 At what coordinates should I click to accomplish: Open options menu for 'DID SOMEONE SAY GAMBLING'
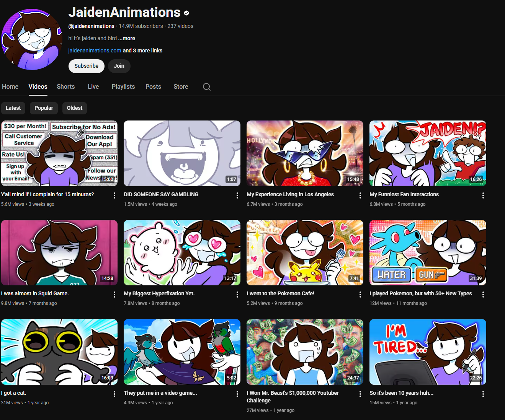(237, 195)
